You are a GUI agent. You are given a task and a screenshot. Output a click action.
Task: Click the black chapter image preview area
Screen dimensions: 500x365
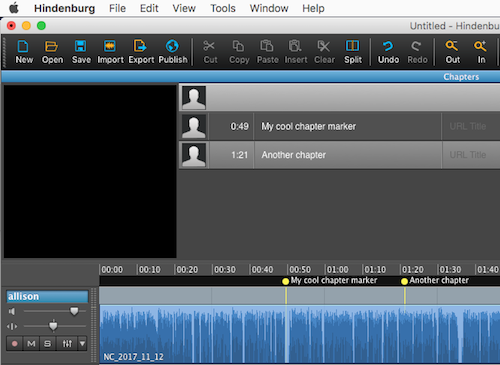tap(90, 171)
